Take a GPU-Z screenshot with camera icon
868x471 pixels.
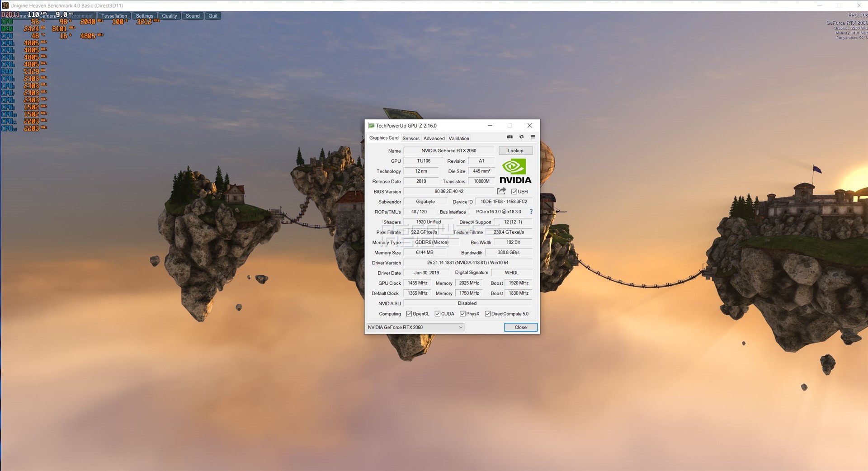pyautogui.click(x=509, y=137)
